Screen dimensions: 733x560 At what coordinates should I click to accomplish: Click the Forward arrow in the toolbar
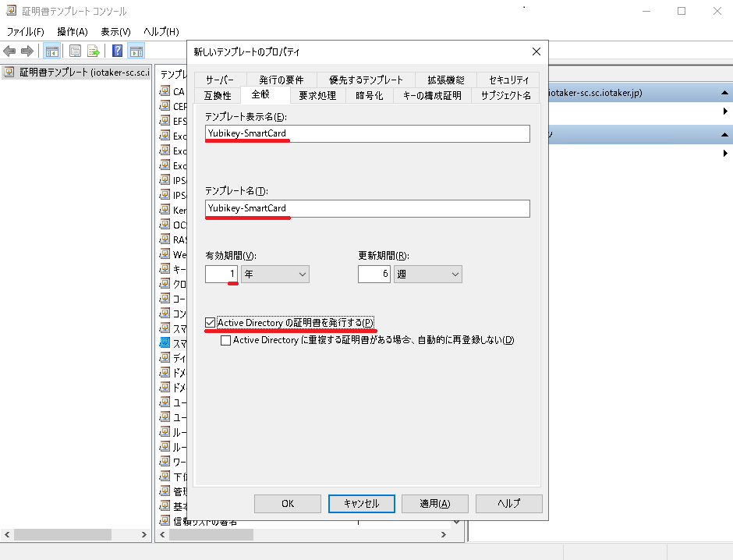(x=27, y=51)
